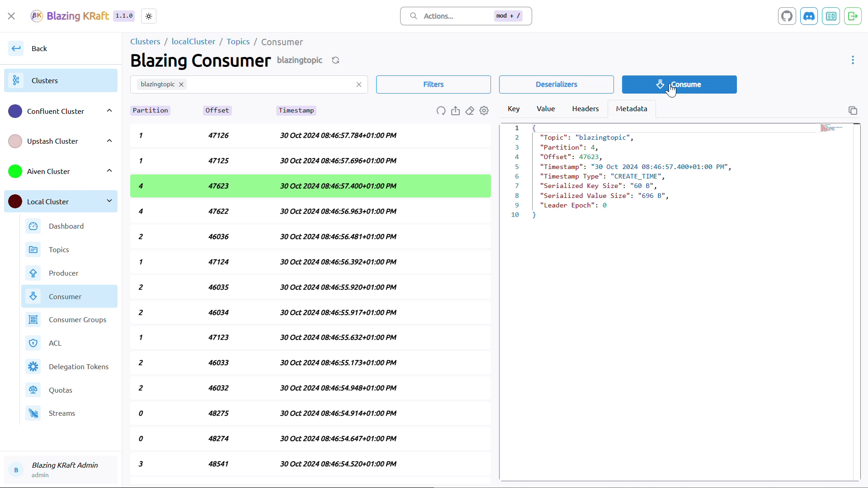Click the localCluster breadcrumb link
The image size is (868, 488).
[193, 42]
